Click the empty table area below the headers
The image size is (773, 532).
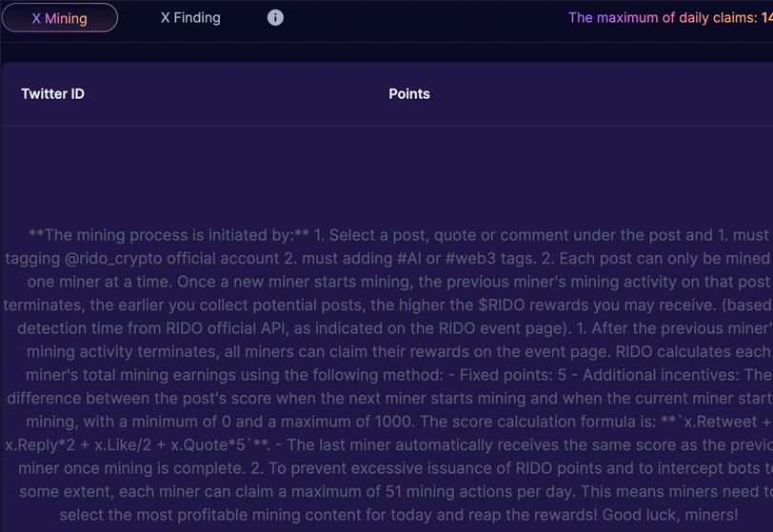point(387,172)
